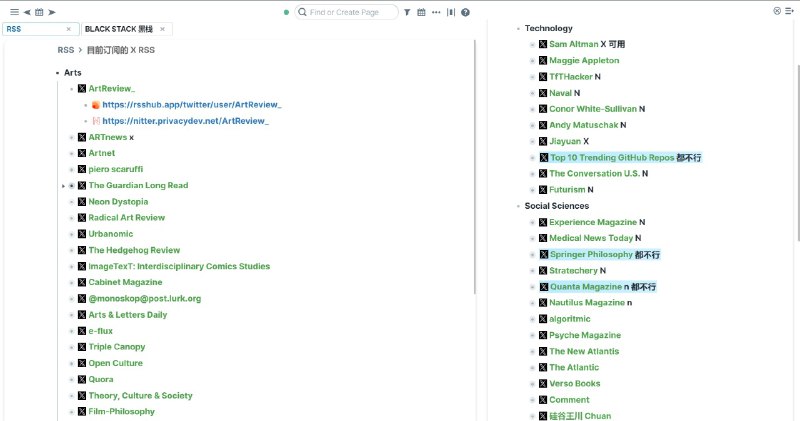Viewport: 800px width, 421px height.
Task: Open the Radical Art Review link
Action: 127,218
